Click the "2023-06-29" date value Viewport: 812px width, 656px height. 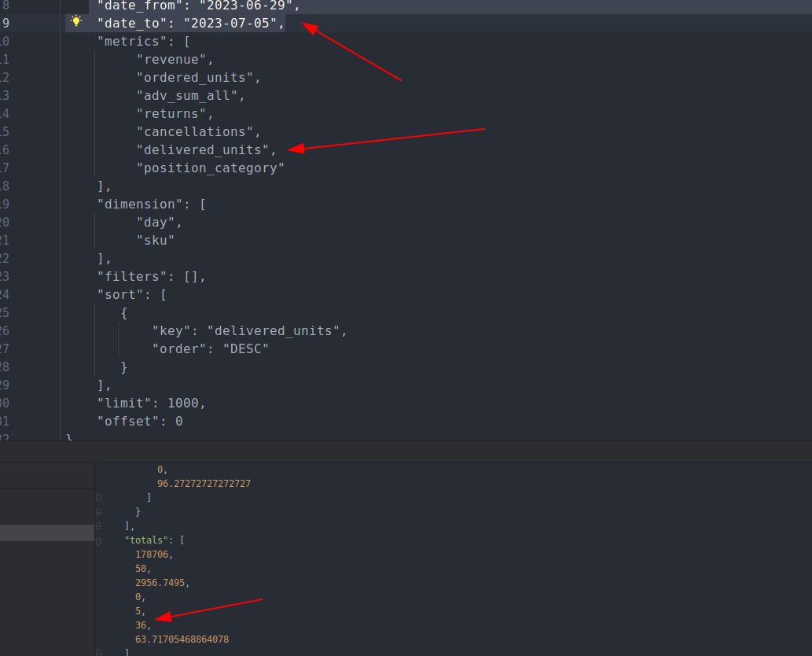(246, 6)
